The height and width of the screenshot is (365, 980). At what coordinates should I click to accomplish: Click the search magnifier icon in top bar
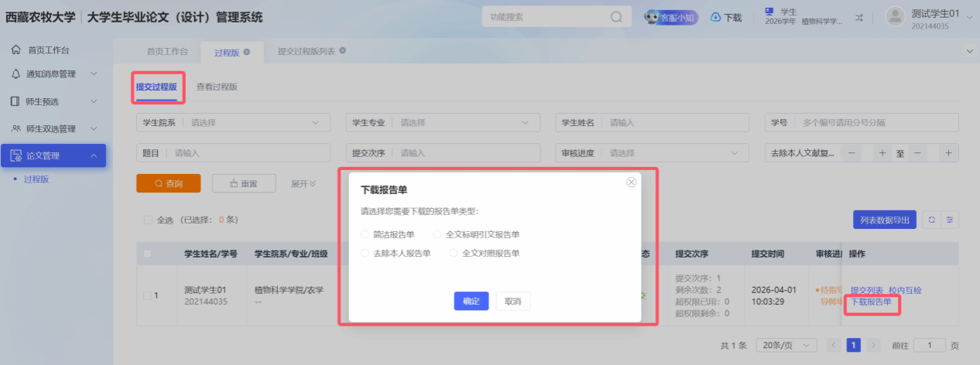click(x=616, y=17)
